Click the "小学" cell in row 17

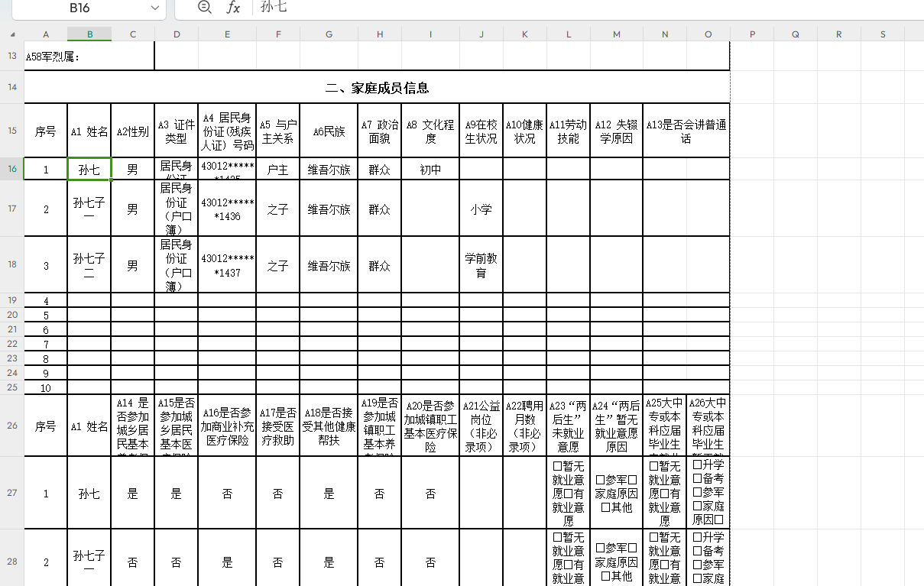(481, 209)
